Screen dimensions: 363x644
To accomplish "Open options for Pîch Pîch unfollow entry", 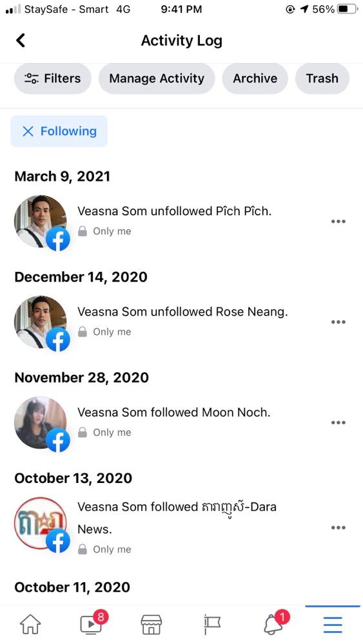I will click(x=338, y=222).
